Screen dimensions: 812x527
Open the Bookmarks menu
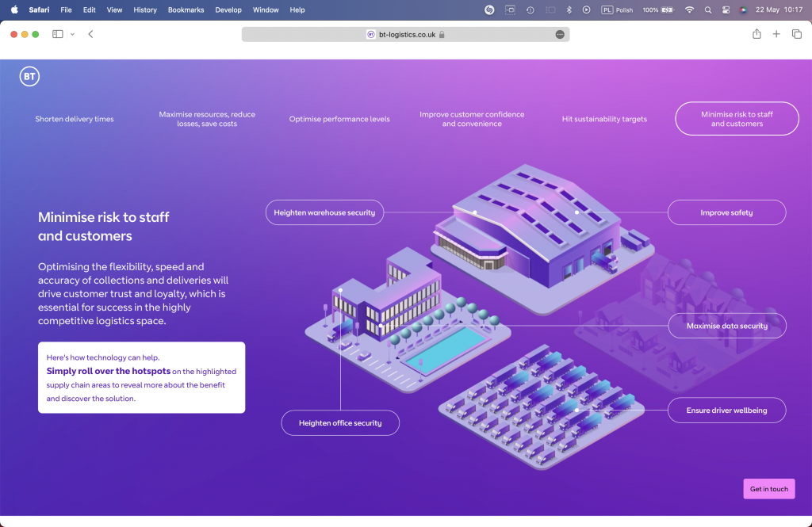click(186, 10)
